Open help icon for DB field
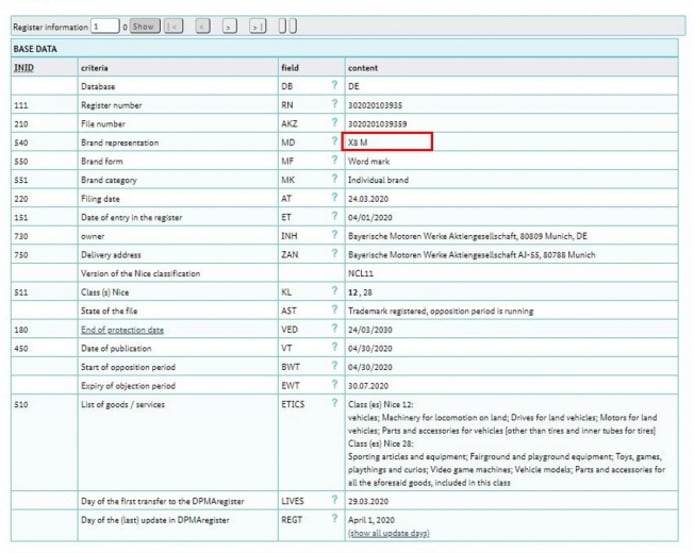This screenshot has width=694, height=553. (335, 85)
